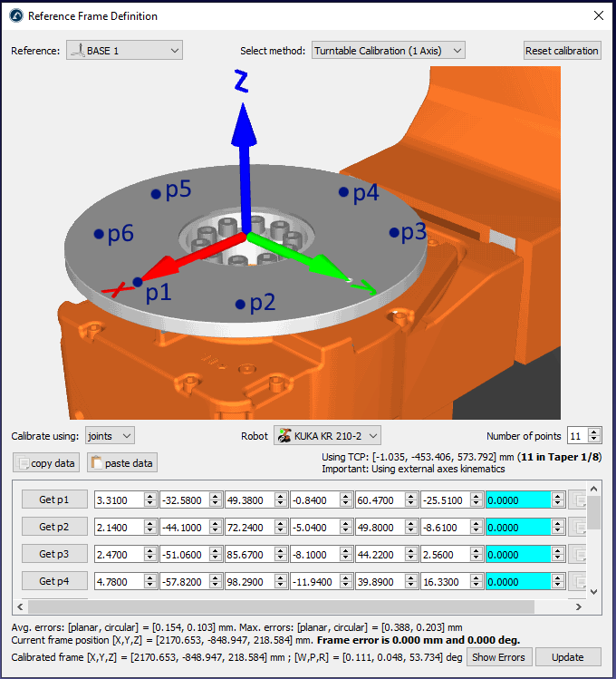This screenshot has width=616, height=679.
Task: Close the Reference Frame Definition dialog
Action: point(598,16)
